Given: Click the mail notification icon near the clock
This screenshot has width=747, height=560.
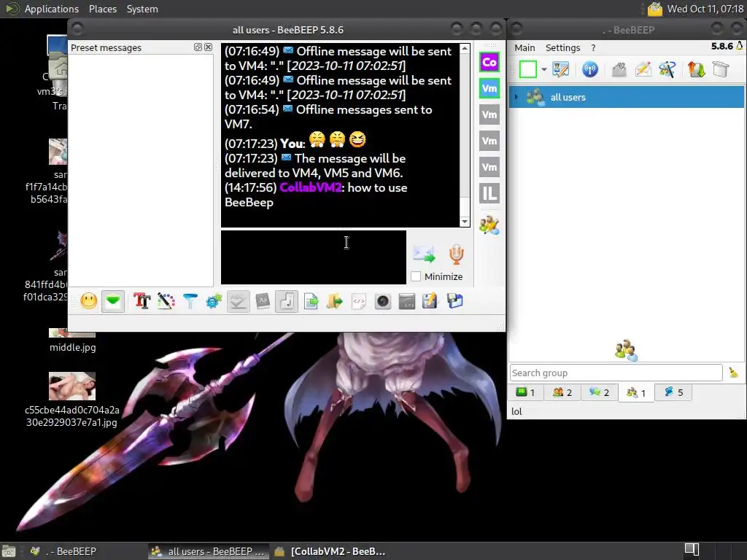Looking at the screenshot, I should click(655, 9).
